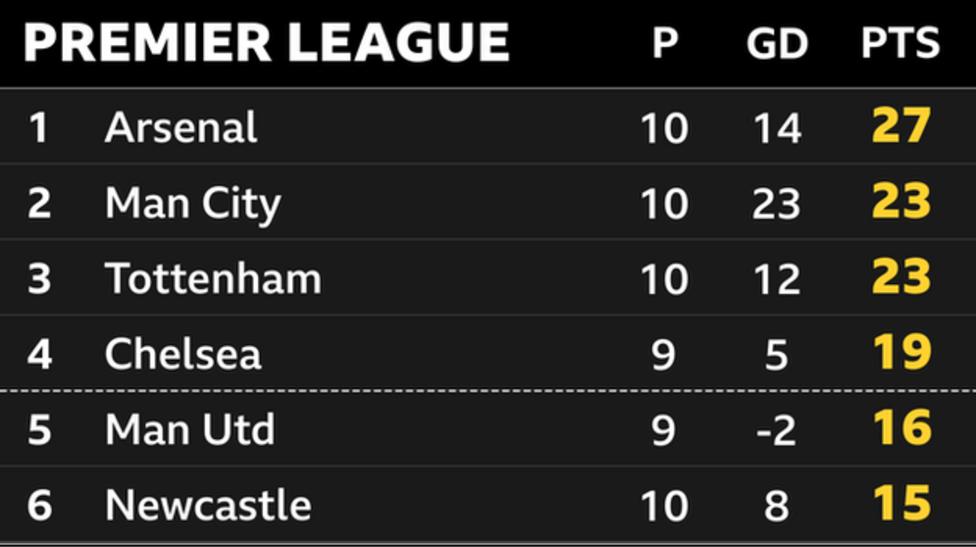Click Arsenal's 27 points value
The height and width of the screenshot is (547, 976).
[x=901, y=127]
